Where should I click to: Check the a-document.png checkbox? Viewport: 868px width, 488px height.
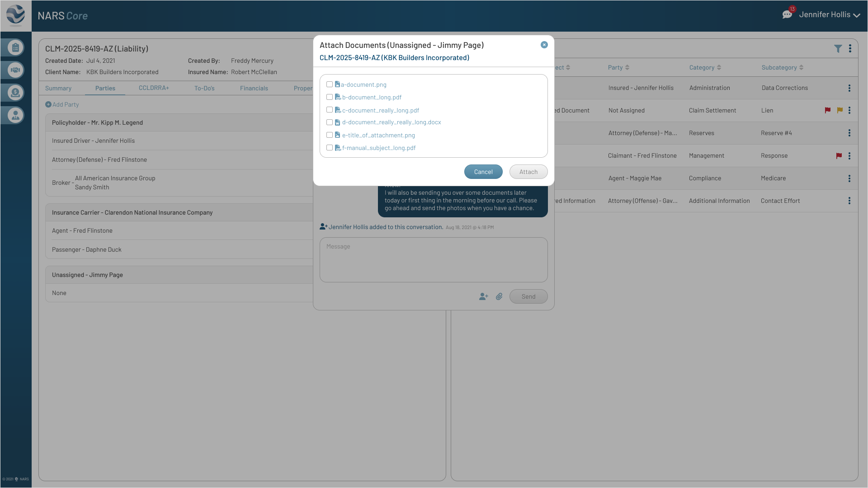point(330,84)
